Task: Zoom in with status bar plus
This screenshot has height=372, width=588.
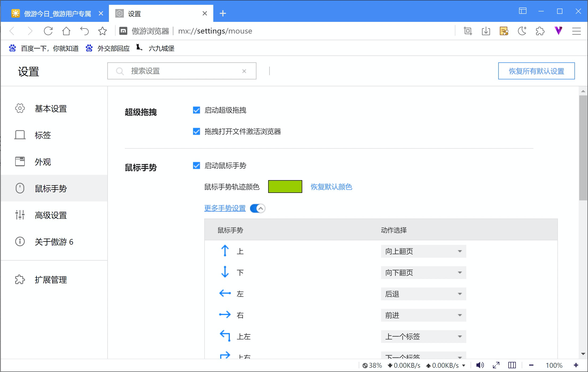Action: tap(576, 365)
